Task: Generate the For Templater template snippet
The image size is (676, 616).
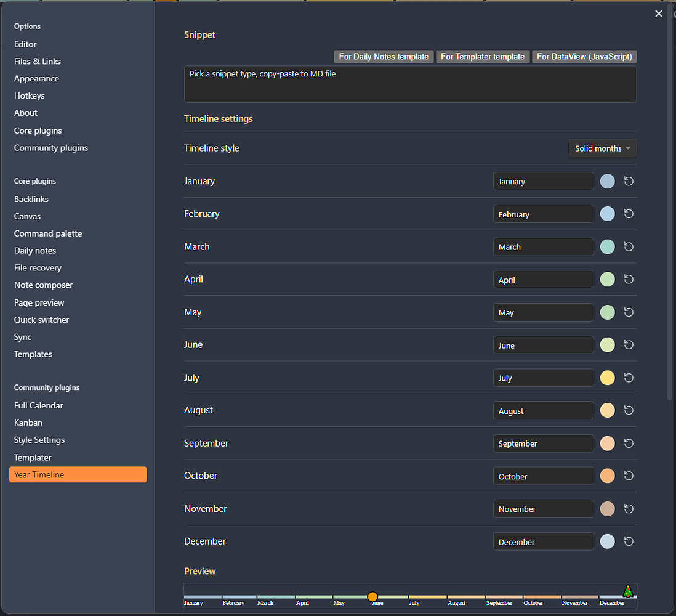Action: pos(483,57)
